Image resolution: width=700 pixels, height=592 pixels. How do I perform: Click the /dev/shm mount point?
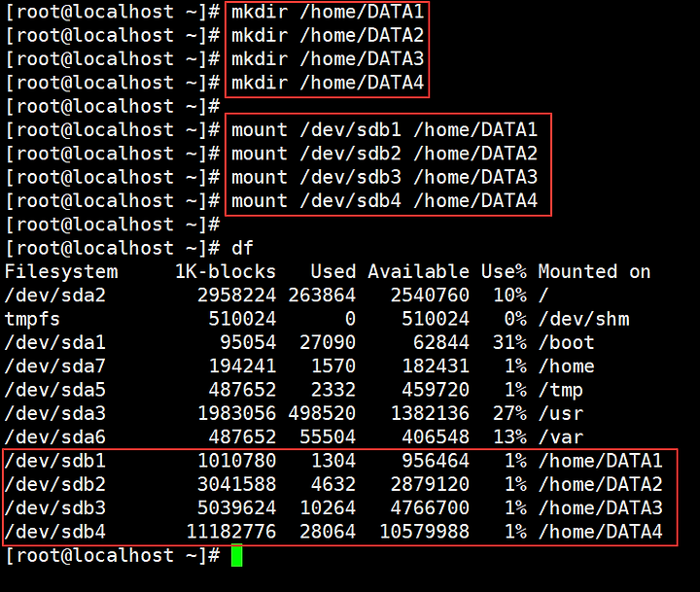(584, 319)
